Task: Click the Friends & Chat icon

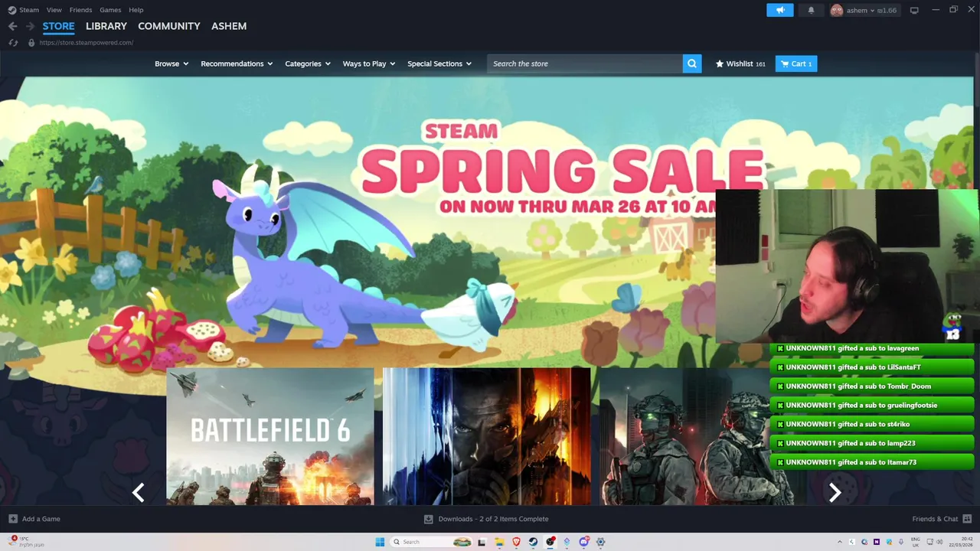Action: [966, 519]
